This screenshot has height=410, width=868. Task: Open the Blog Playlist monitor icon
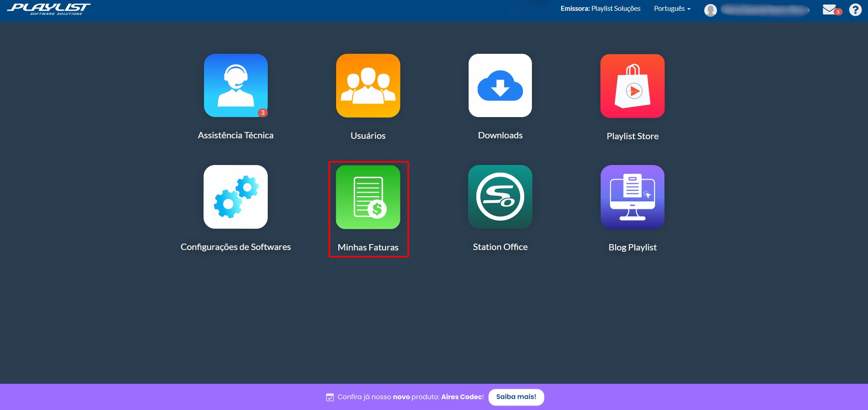click(632, 197)
